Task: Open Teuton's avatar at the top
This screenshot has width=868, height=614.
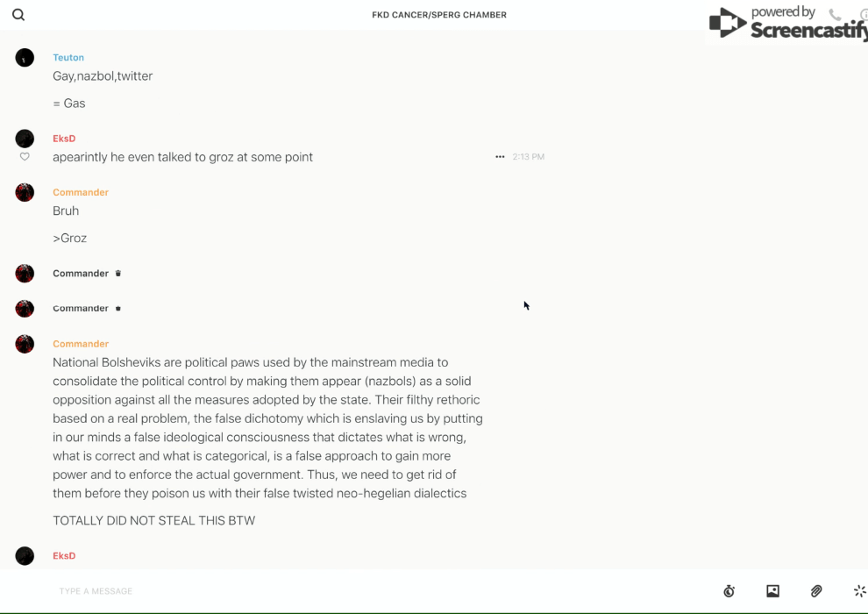Action: tap(25, 58)
